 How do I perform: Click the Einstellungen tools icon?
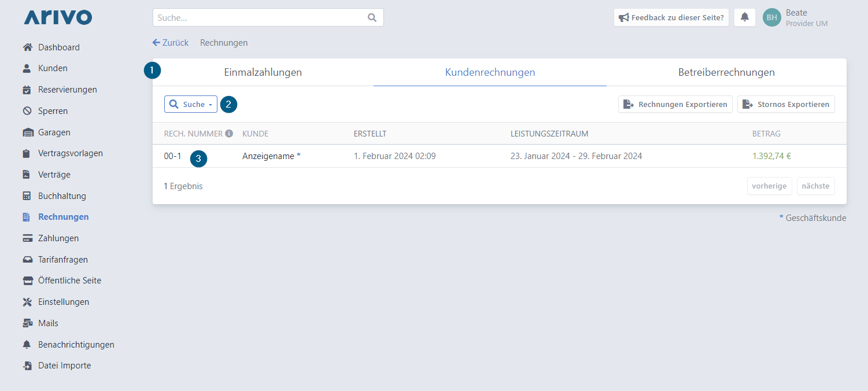pos(27,302)
